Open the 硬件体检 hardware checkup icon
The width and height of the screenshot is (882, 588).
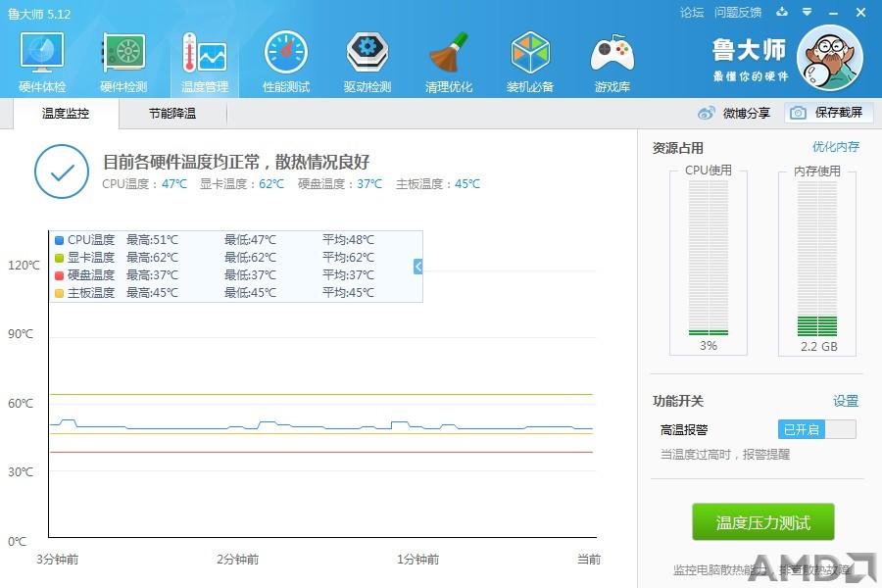click(42, 54)
